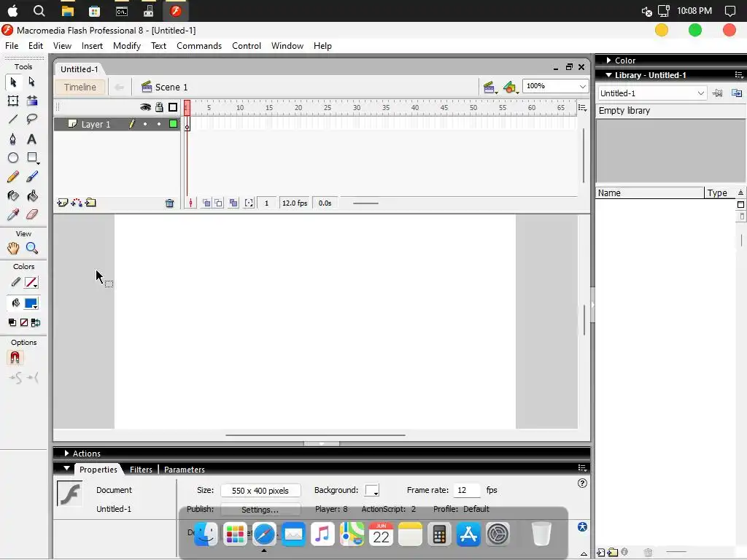
Task: Toggle Lock All Layers padlock icon
Action: pos(159,107)
